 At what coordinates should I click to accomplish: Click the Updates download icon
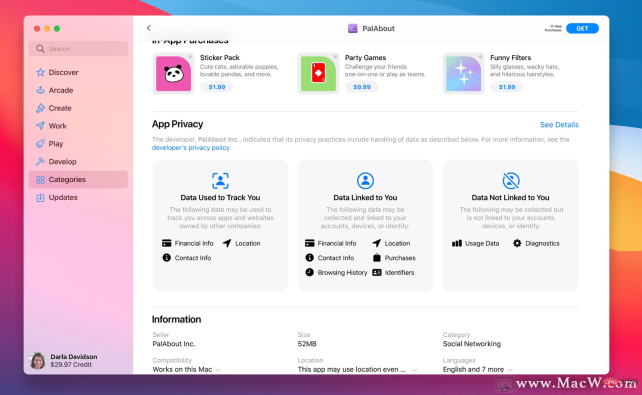click(40, 197)
